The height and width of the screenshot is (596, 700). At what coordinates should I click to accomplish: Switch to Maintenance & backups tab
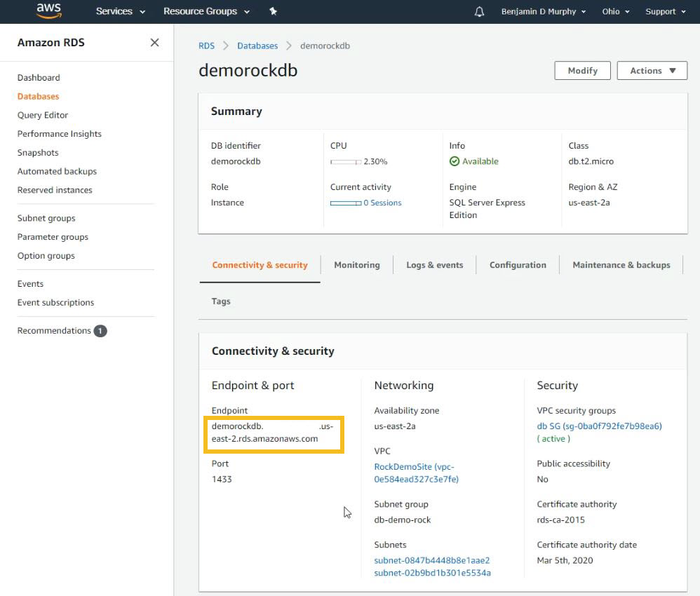click(621, 265)
